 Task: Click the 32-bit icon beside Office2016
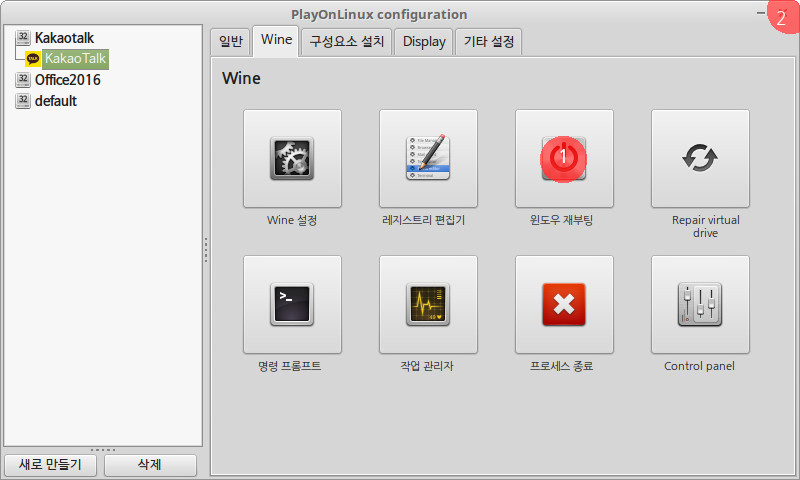pyautogui.click(x=23, y=80)
